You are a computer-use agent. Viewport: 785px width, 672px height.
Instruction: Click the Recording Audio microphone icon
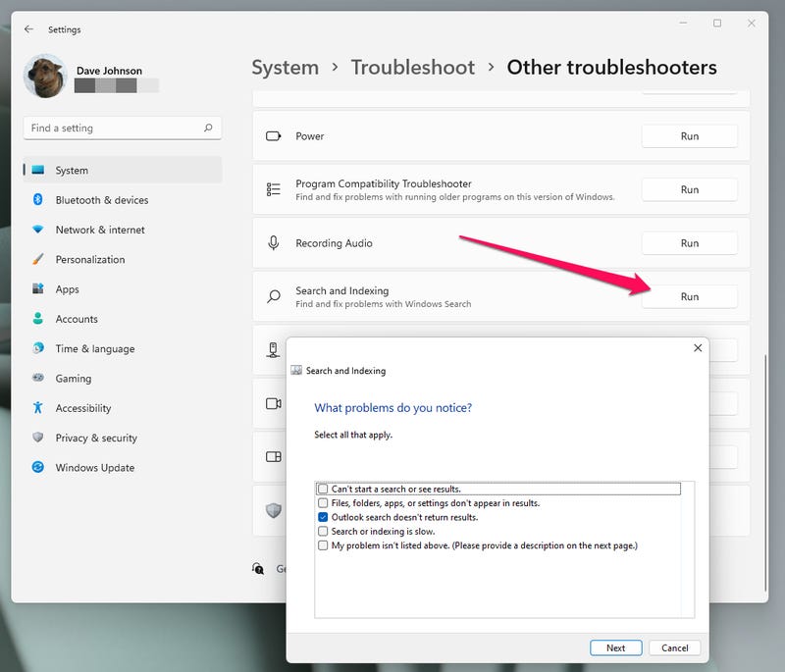pyautogui.click(x=274, y=242)
